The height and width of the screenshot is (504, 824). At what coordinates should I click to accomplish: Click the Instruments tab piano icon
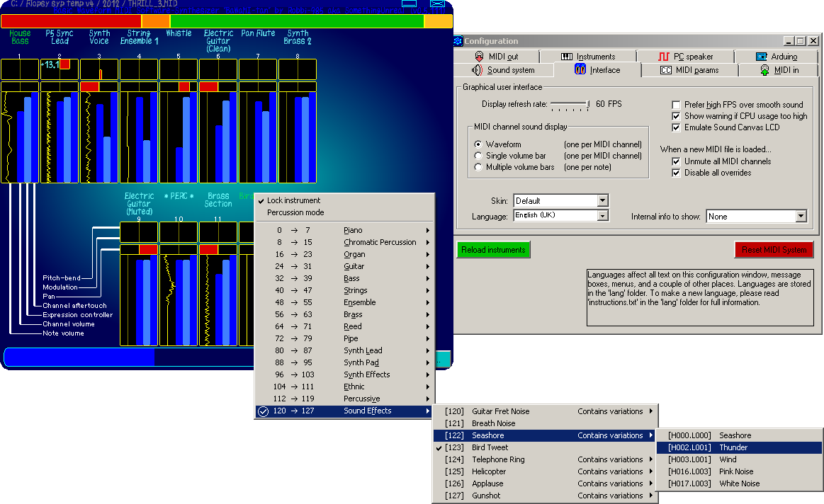pos(567,57)
